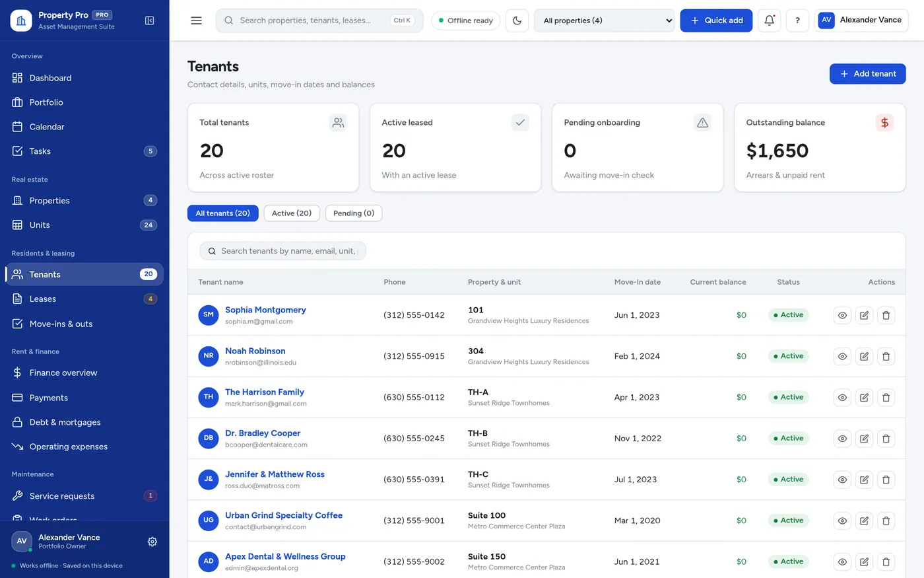Delete Urban Grind Specialty Coffee tenant
The width and height of the screenshot is (924, 578).
(x=886, y=521)
